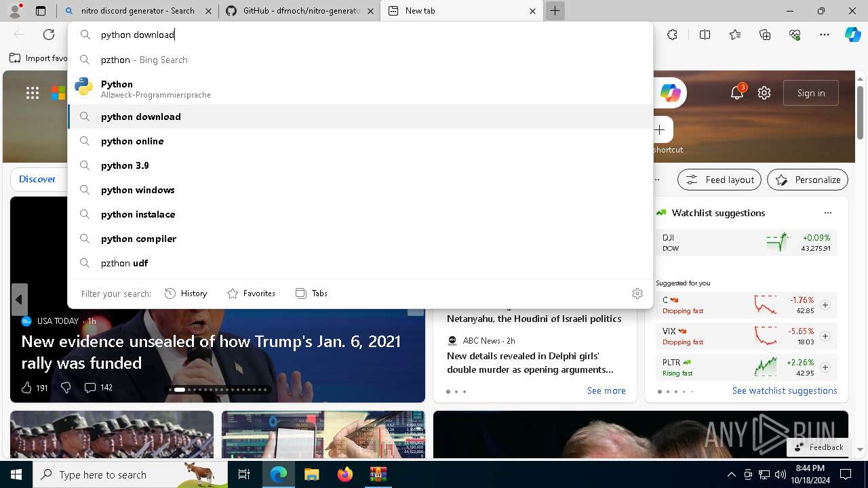Open page settings gear icon
Viewport: 868px width, 488px height.
764,93
